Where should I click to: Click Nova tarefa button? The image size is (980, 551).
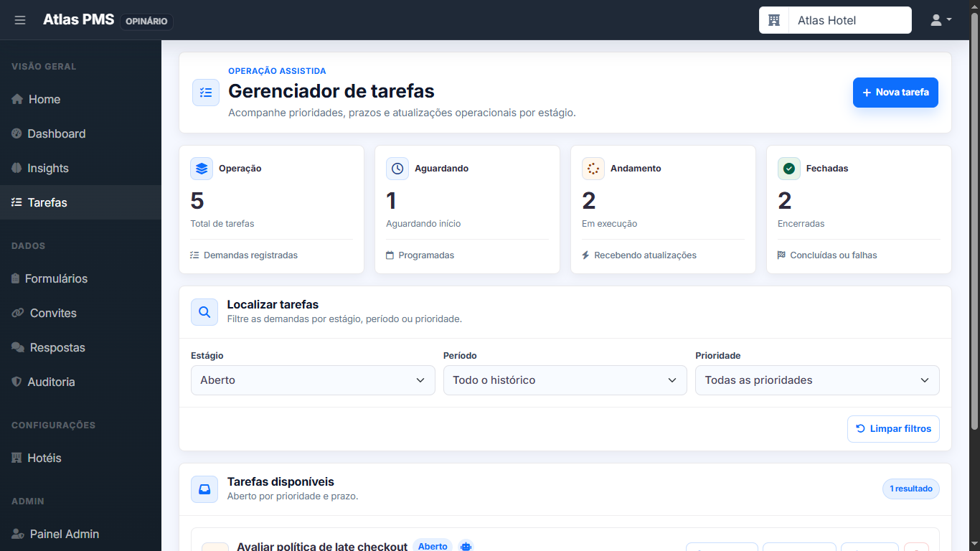coord(895,93)
